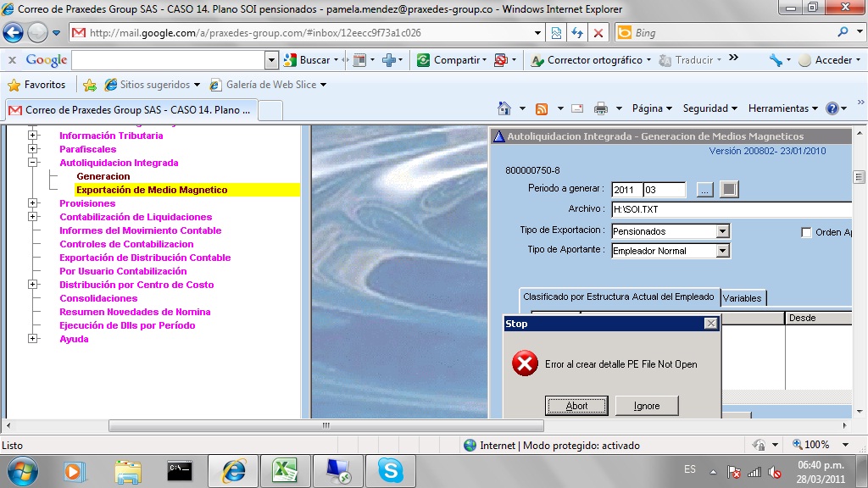Toggle the Orden checkbox
Image resolution: width=868 pixels, height=488 pixels.
806,232
